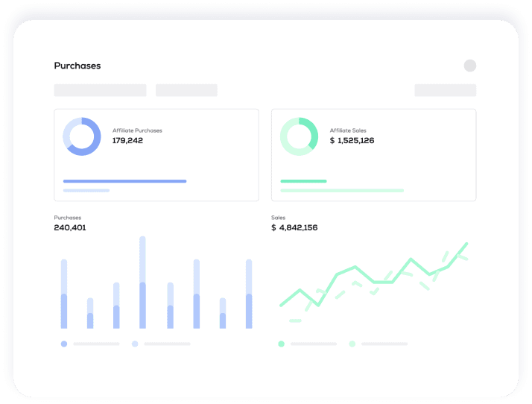Image resolution: width=532 pixels, height=404 pixels.
Task: Click the light green legend dot under line chart
Action: (352, 344)
